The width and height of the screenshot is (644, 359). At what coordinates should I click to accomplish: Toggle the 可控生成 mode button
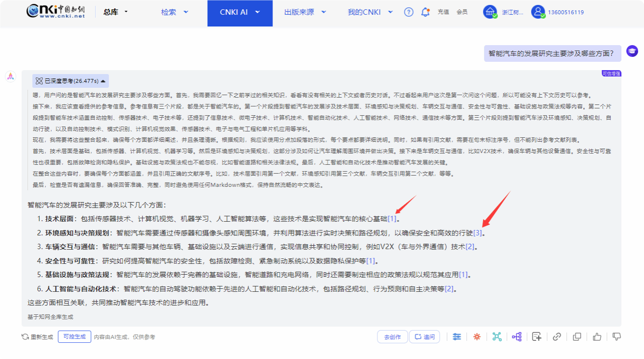pos(74,337)
